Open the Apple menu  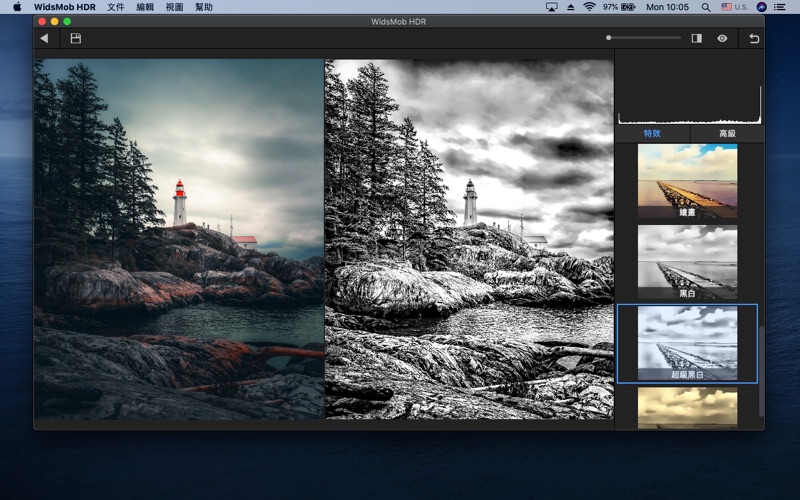(17, 7)
